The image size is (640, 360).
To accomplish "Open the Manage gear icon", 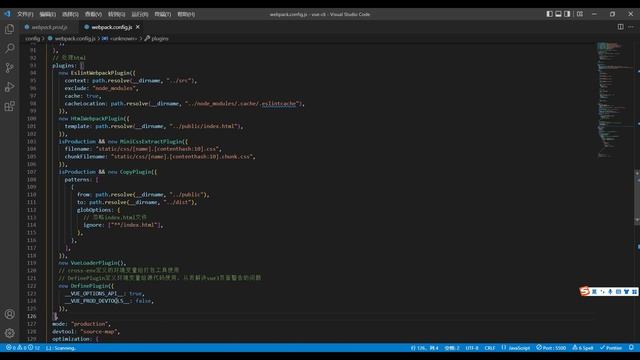I will (x=9, y=333).
